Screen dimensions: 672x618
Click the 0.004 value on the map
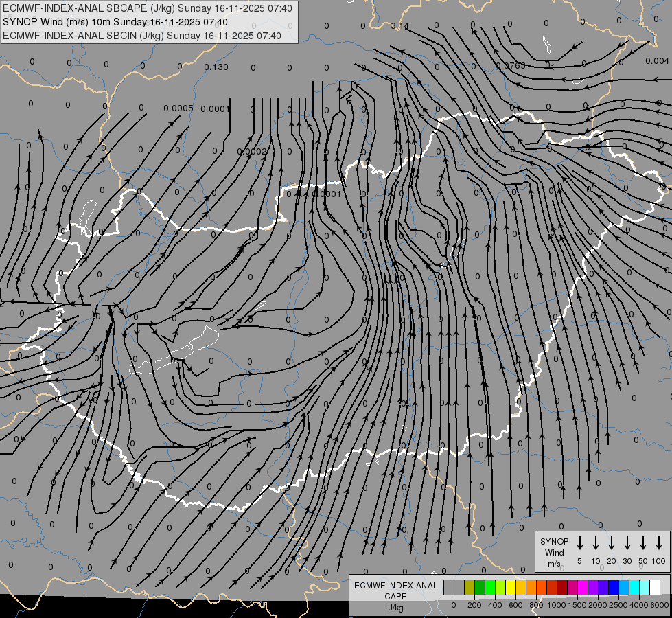click(657, 61)
